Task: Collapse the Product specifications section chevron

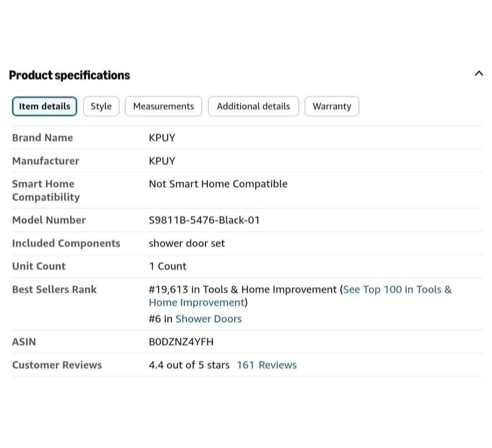Action: [479, 74]
